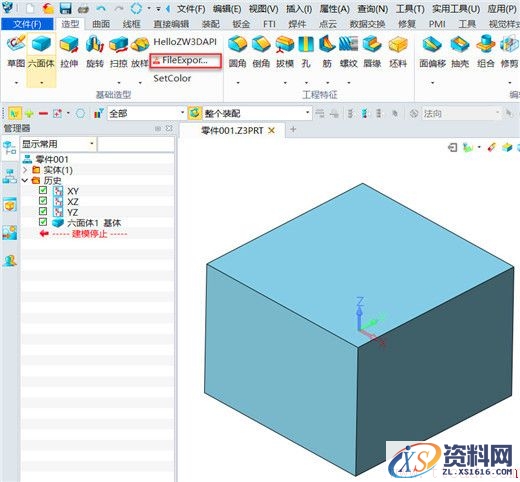Select the 放样 loft tool
This screenshot has height=482, width=520.
(140, 52)
